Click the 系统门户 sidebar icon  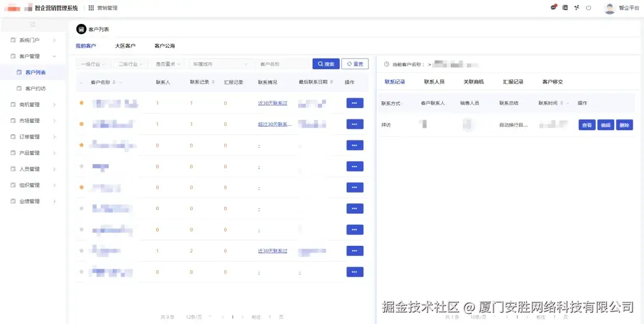pos(13,41)
